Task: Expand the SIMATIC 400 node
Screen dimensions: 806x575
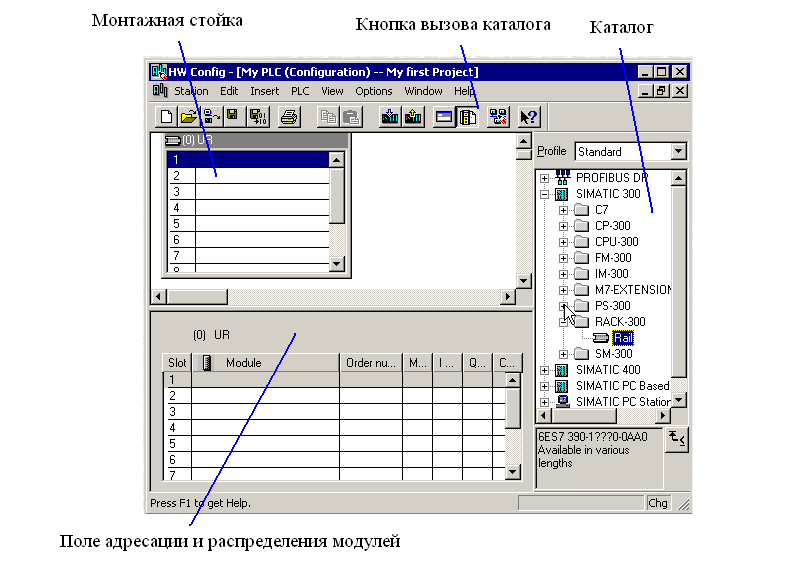Action: click(x=544, y=370)
